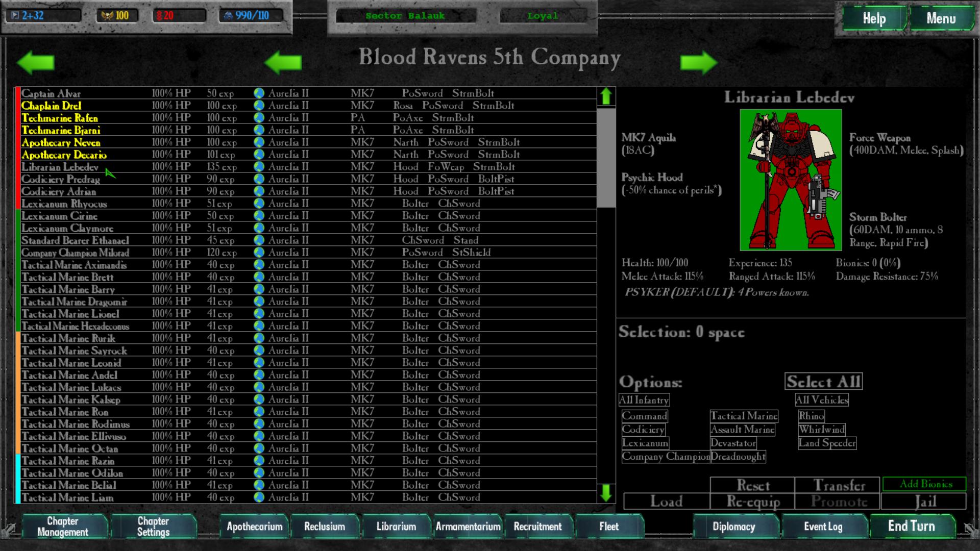Select Company Champion Milorad in roster
980x551 pixels.
point(308,253)
